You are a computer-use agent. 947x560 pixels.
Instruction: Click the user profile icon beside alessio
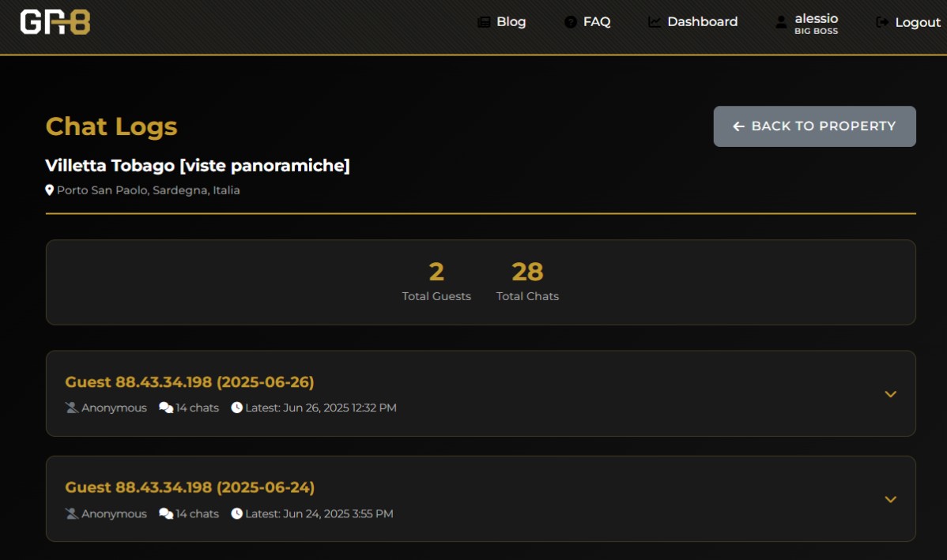click(782, 22)
